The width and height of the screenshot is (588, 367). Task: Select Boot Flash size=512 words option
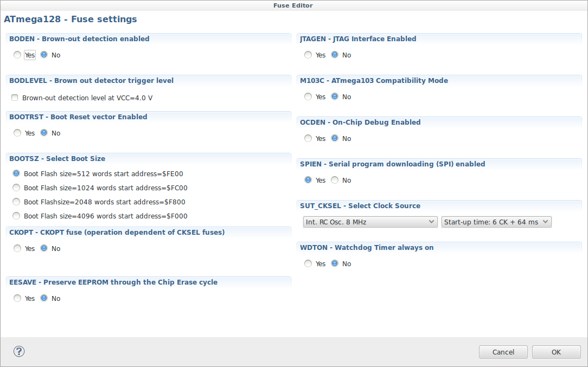point(17,173)
